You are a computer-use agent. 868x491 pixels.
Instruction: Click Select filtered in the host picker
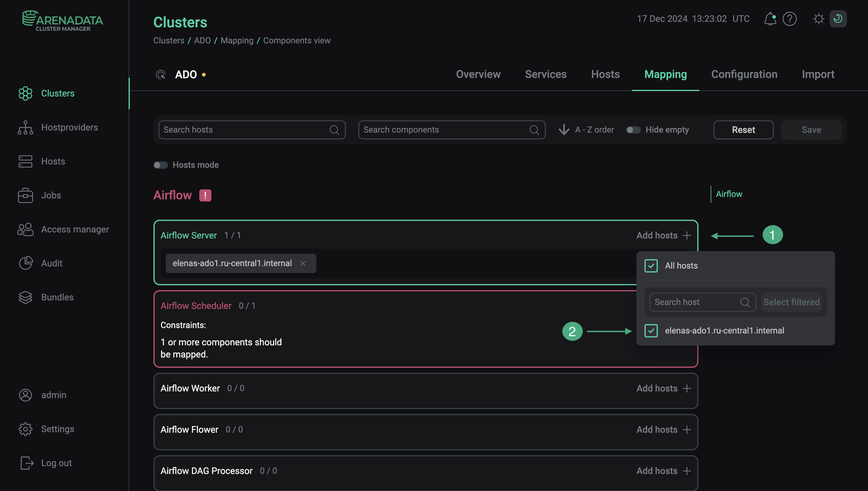click(792, 302)
